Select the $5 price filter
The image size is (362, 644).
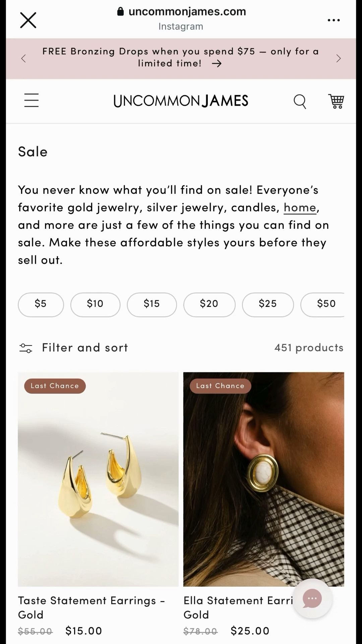[41, 304]
